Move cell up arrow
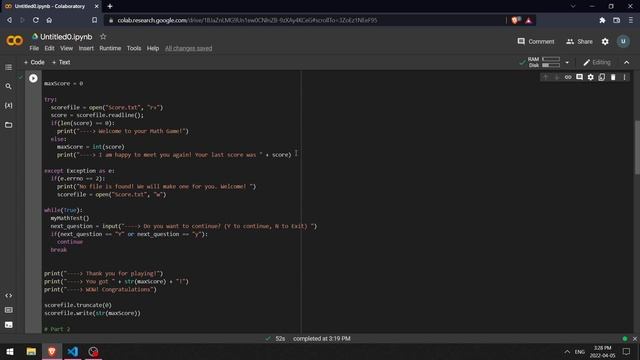The width and height of the screenshot is (640, 360). pyautogui.click(x=545, y=77)
